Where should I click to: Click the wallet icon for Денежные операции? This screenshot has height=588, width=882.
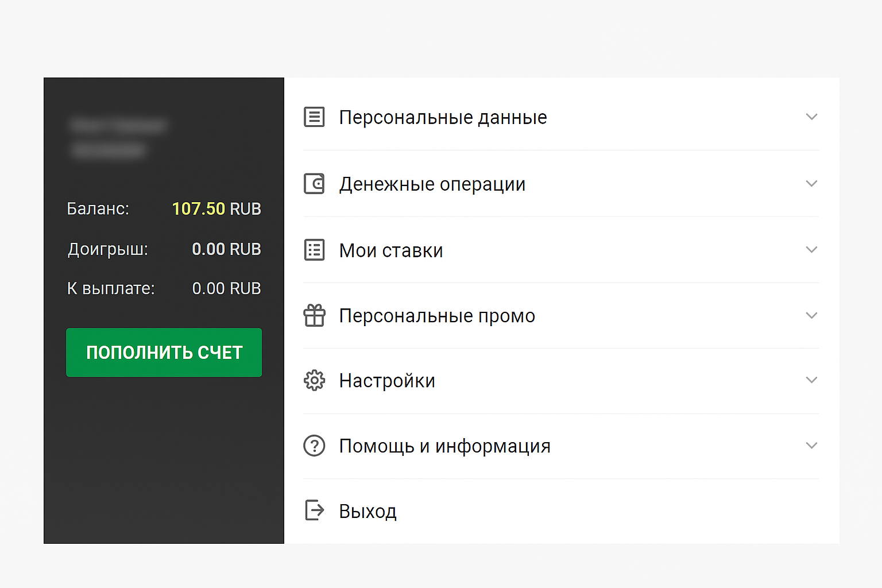coord(314,184)
